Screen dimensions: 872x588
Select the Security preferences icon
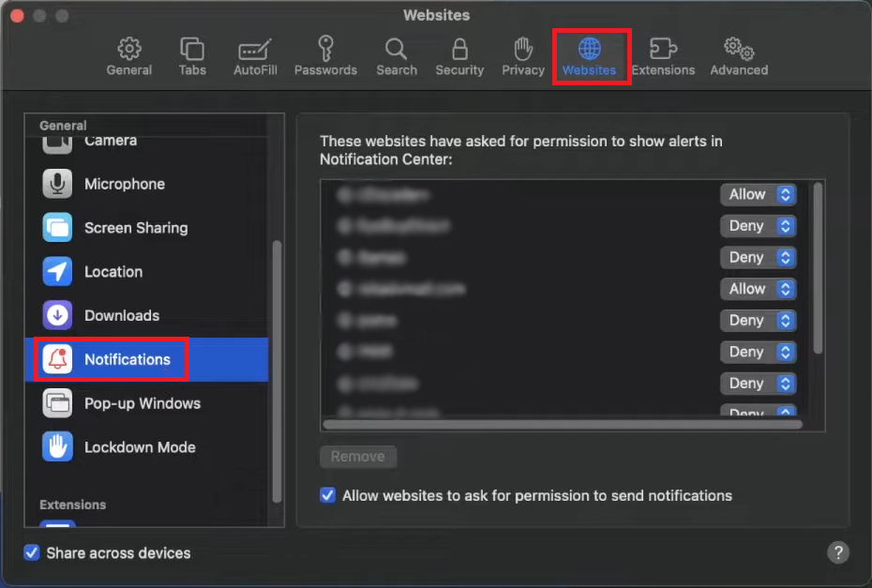point(459,54)
